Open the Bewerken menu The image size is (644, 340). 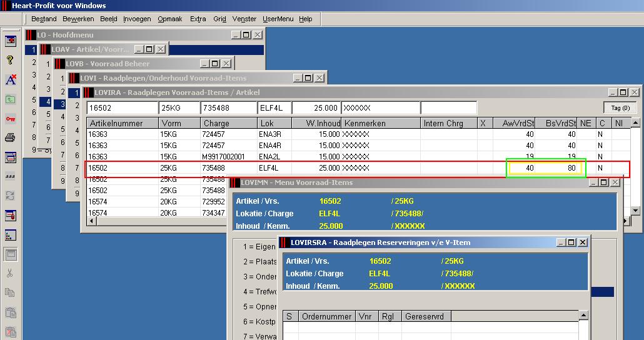(78, 19)
